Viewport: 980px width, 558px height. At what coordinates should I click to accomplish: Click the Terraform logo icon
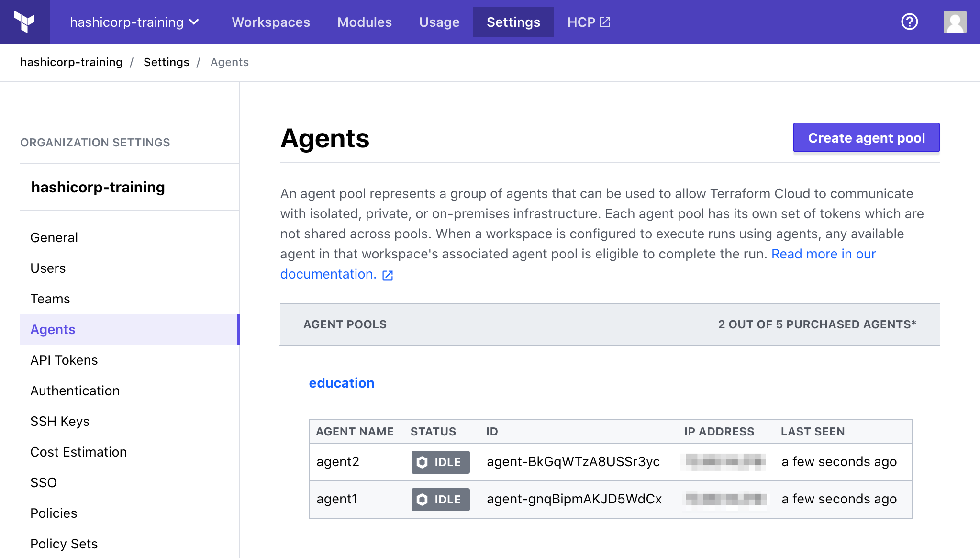(x=24, y=22)
